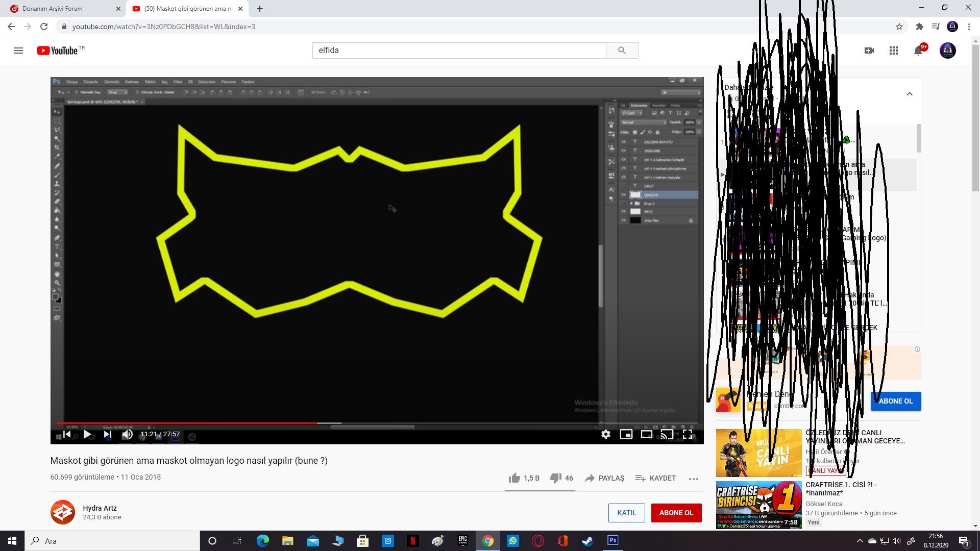The width and height of the screenshot is (980, 551).
Task: Open Chrome media controls icon
Action: click(936, 27)
